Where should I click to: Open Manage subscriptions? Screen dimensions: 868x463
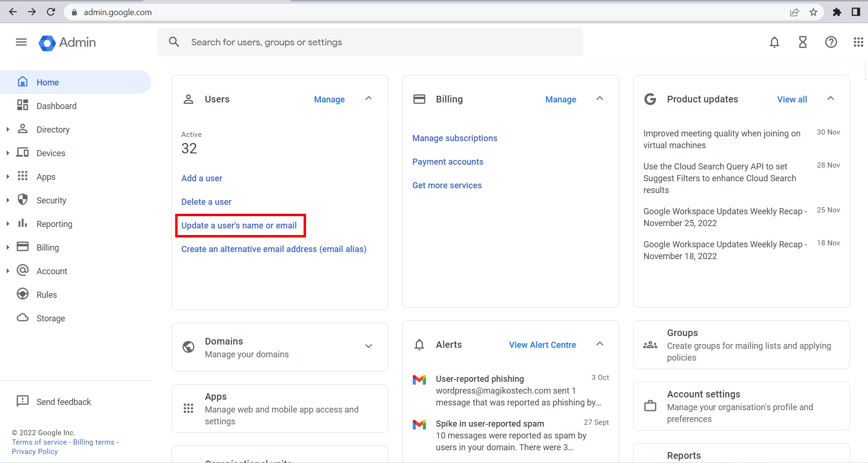pos(455,138)
